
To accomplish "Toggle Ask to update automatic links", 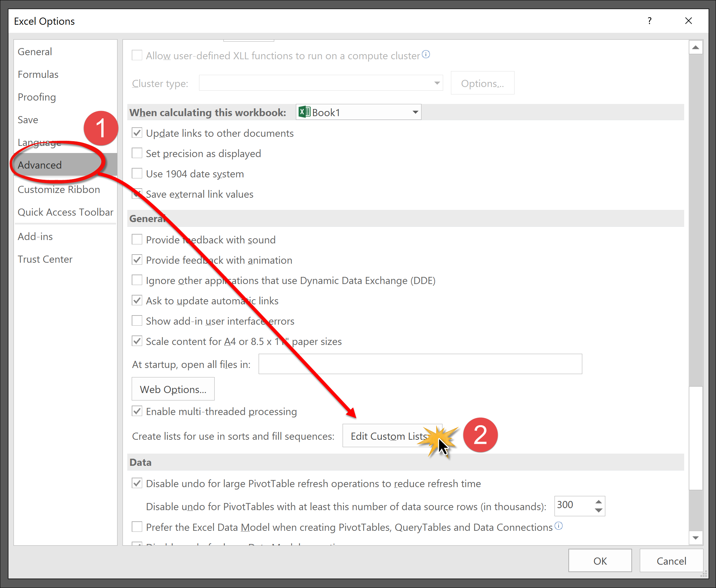I will pyautogui.click(x=137, y=301).
